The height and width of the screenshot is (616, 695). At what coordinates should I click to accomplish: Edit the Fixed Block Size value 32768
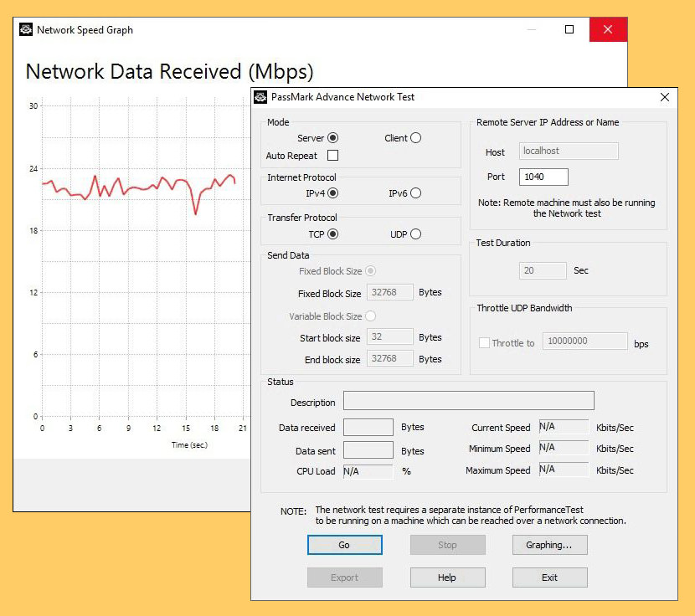tap(389, 292)
